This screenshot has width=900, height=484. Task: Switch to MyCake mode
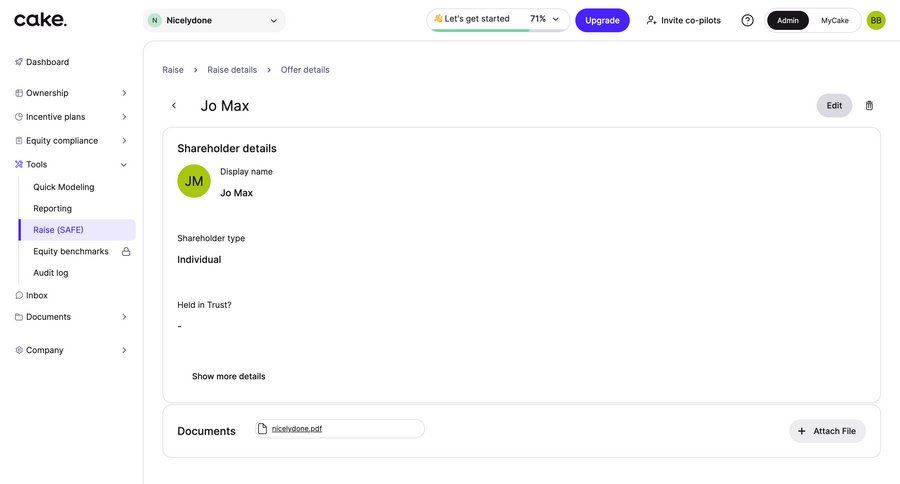(x=835, y=20)
